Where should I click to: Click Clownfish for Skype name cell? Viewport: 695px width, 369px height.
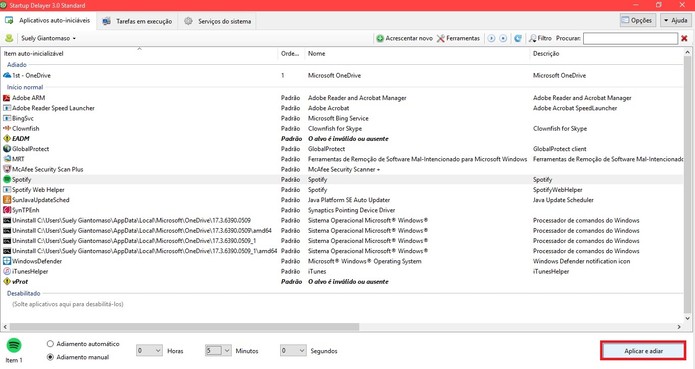[335, 128]
